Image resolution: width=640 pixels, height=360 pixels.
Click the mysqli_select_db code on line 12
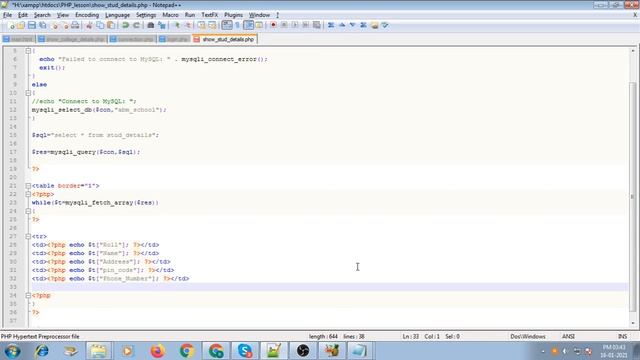99,110
